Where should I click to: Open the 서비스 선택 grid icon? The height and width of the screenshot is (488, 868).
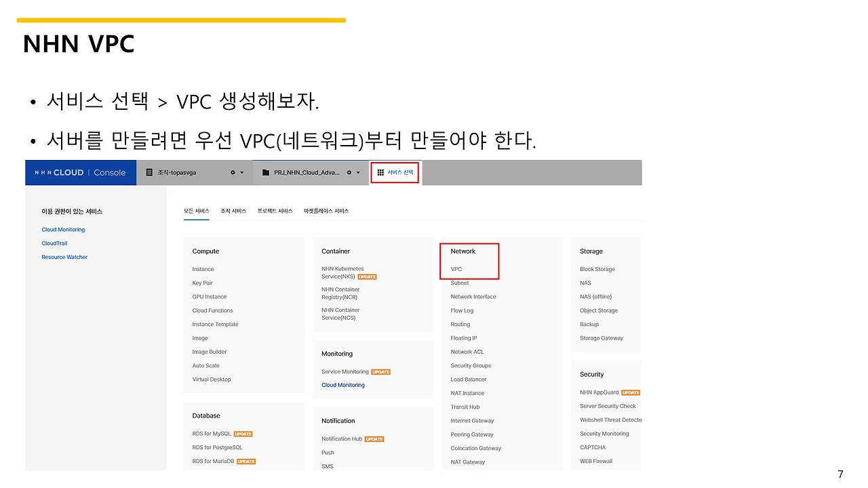tap(380, 172)
